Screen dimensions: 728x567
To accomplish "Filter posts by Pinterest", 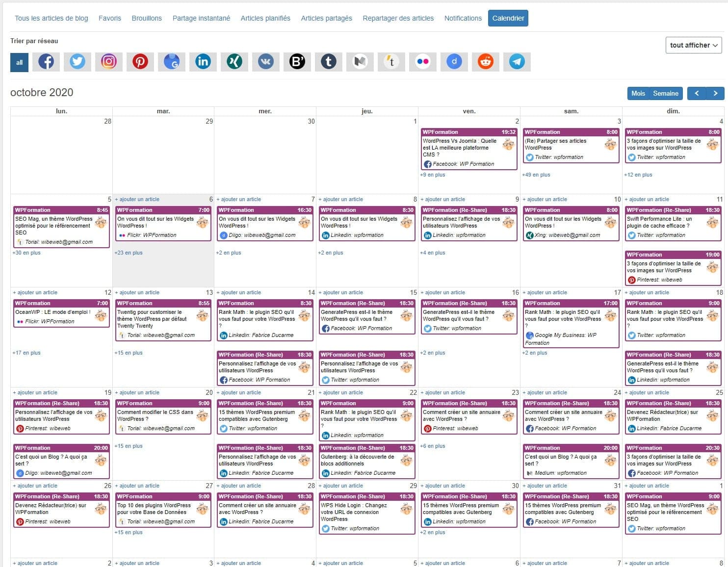I will (140, 62).
